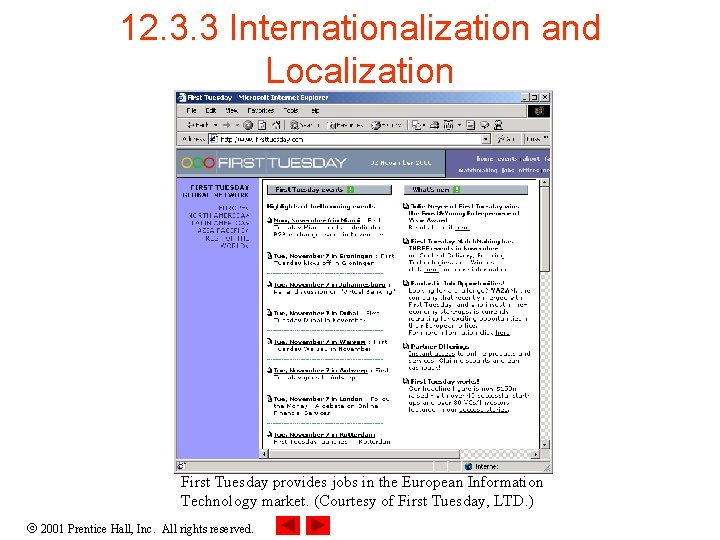Select ASIA PACIFIC in the global network sidebar
The image size is (720, 540).
tap(223, 231)
